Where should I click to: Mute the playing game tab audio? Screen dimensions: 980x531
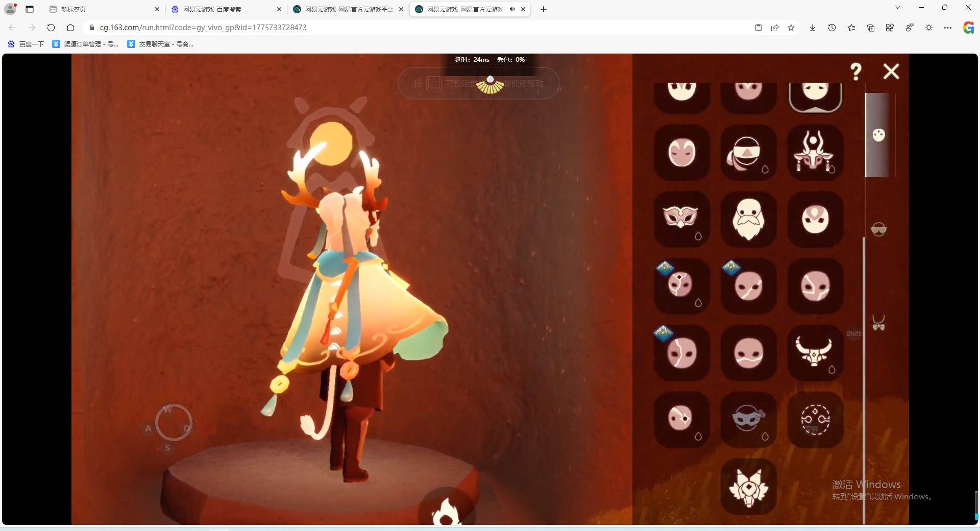tap(512, 9)
